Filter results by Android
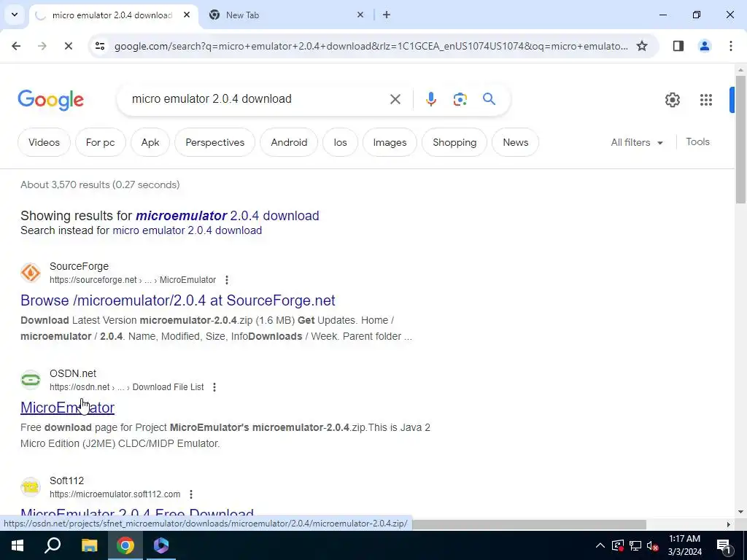Screen dimensions: 747x560 (x=289, y=142)
